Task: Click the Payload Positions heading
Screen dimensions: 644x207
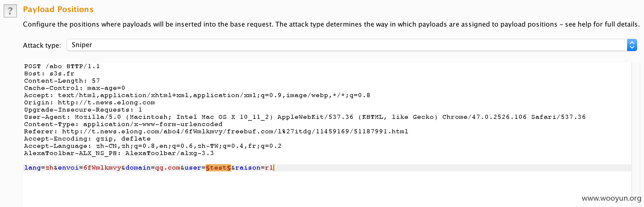Action: [58, 9]
